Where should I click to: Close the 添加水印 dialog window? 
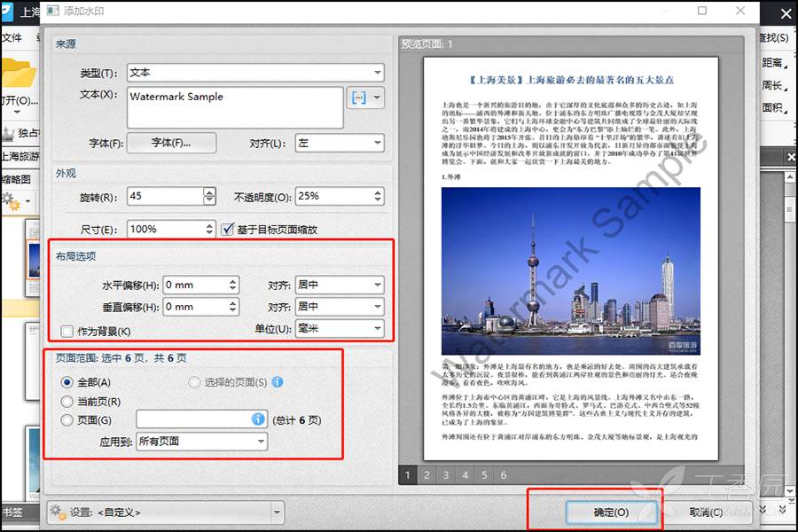click(740, 11)
